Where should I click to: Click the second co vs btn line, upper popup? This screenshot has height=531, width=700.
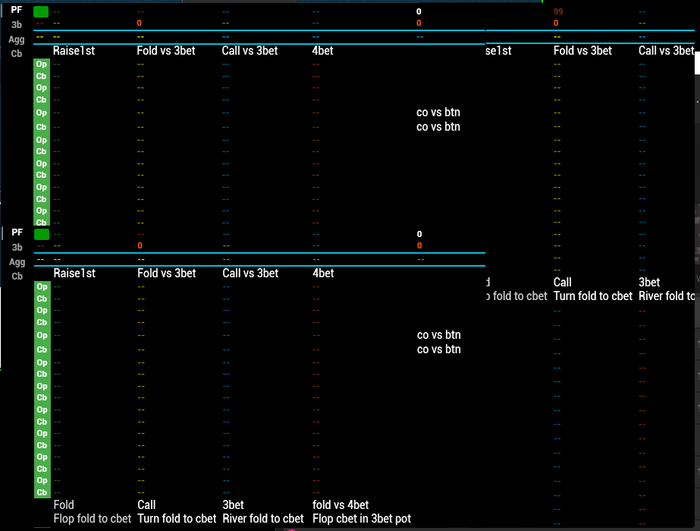coord(438,127)
